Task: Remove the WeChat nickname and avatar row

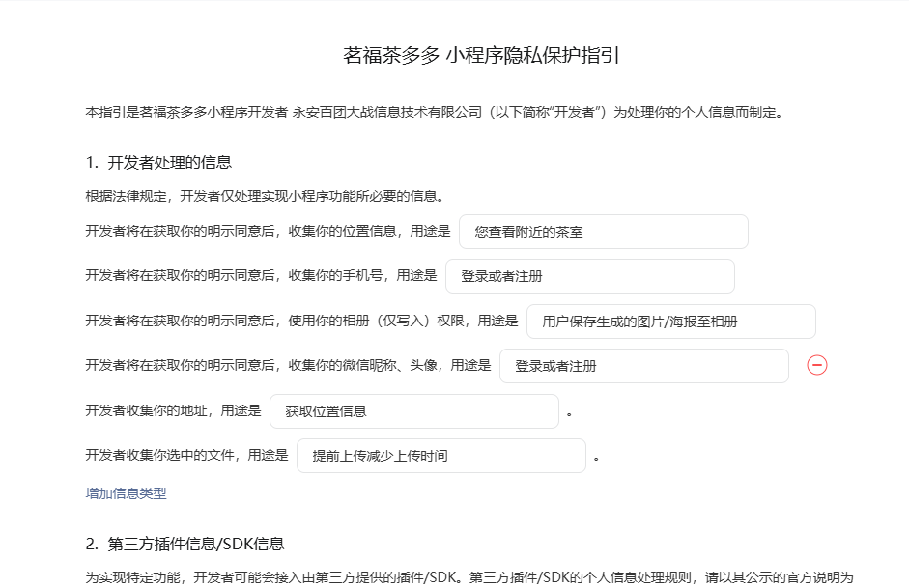Action: (x=817, y=365)
